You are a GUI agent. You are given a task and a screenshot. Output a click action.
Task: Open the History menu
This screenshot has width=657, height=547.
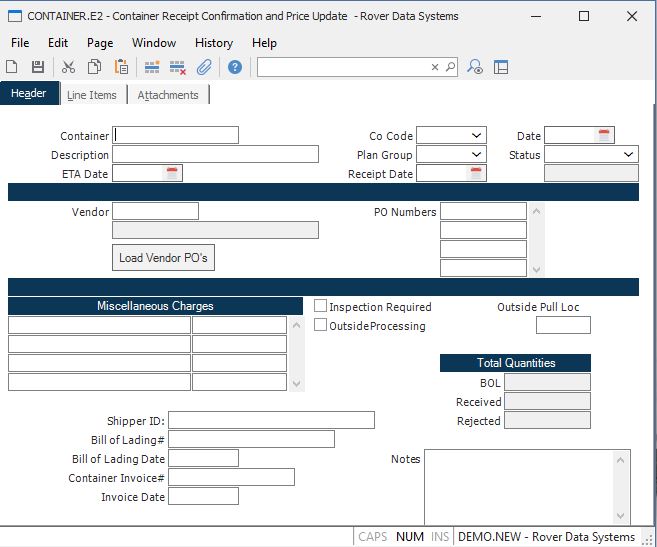tap(213, 43)
